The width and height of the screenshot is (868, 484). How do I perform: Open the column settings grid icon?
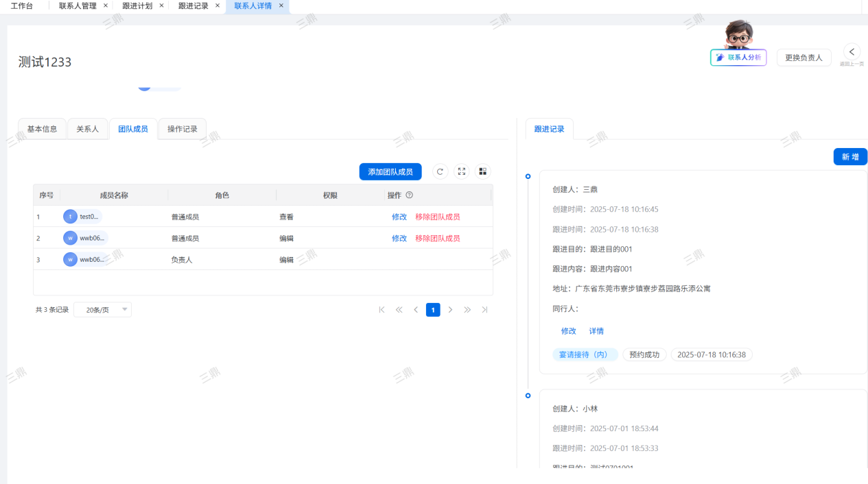click(x=482, y=171)
